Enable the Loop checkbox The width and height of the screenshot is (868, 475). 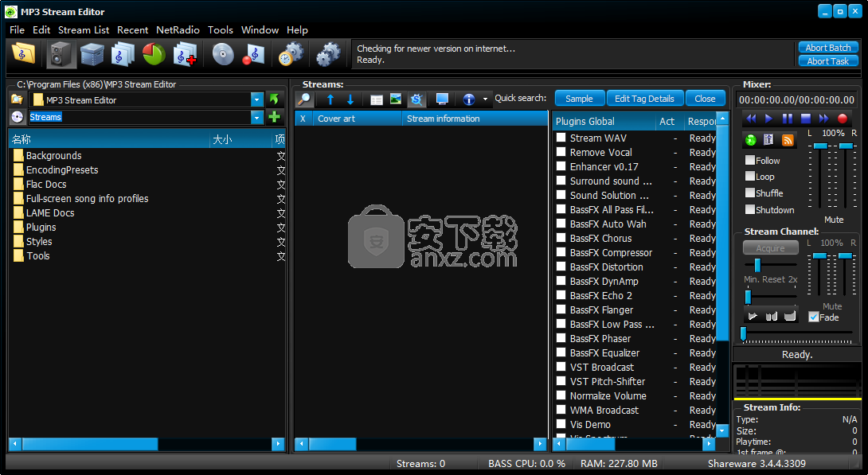tap(750, 176)
